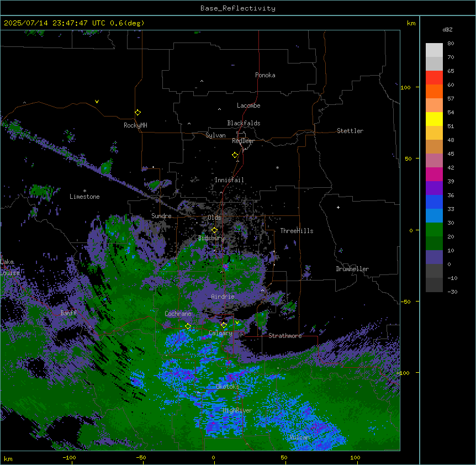The width and height of the screenshot is (476, 465).
Task: Select the Drumheller label
Action: click(x=352, y=269)
